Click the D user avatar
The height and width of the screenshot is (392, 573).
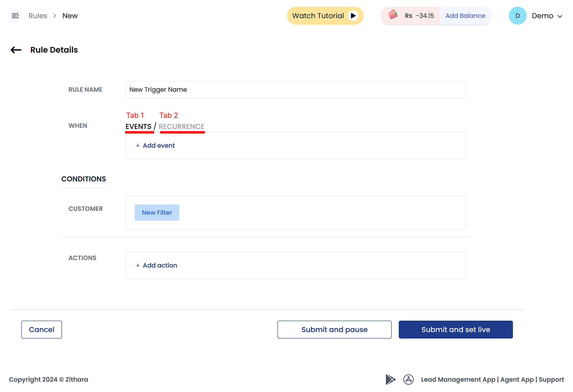pos(518,16)
